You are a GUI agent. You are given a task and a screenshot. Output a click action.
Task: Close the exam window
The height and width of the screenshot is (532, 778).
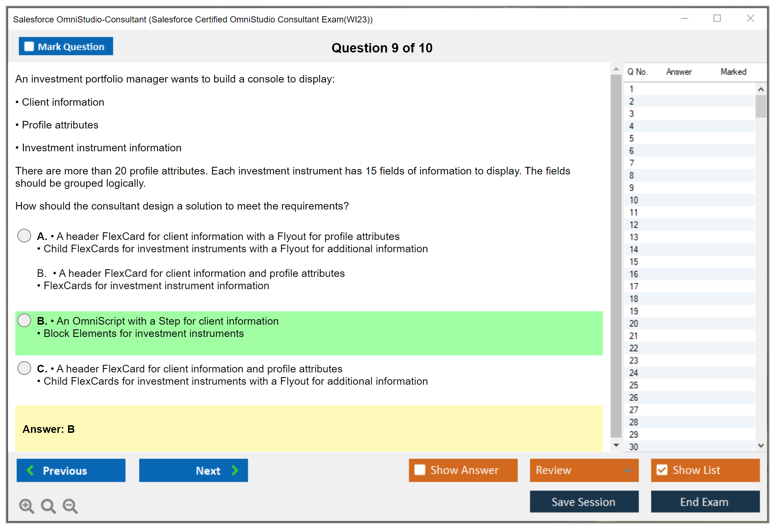(750, 18)
